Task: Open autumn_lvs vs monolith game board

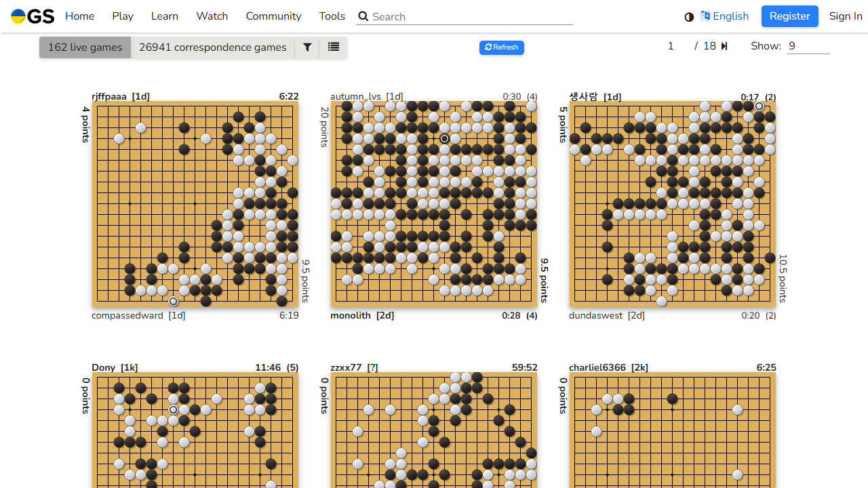Action: tap(434, 205)
